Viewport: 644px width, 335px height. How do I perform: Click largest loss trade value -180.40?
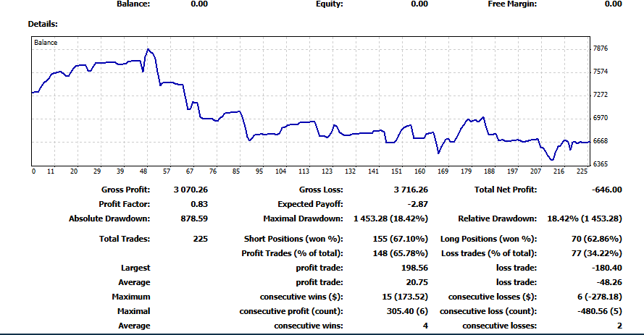[x=606, y=268]
